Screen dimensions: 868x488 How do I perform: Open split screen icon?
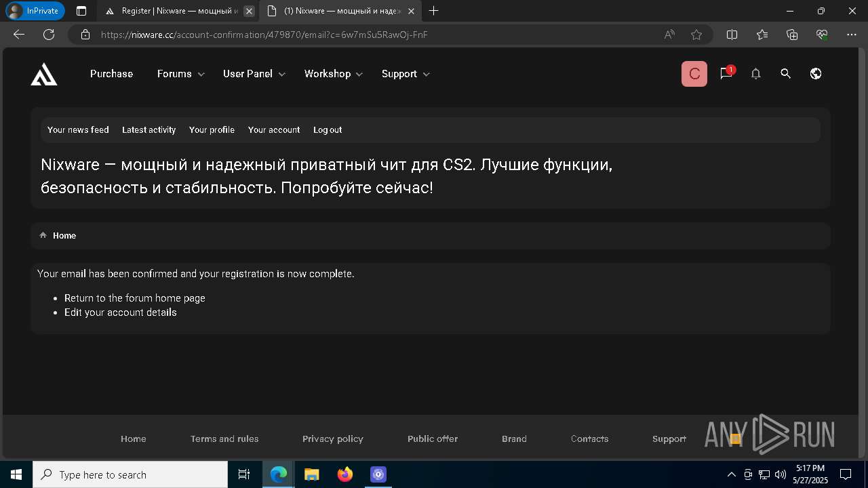click(732, 35)
